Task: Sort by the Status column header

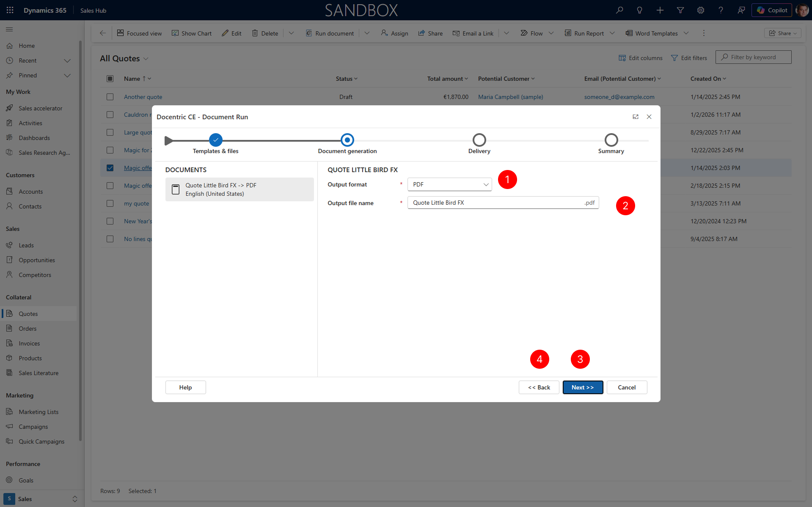Action: coord(347,79)
